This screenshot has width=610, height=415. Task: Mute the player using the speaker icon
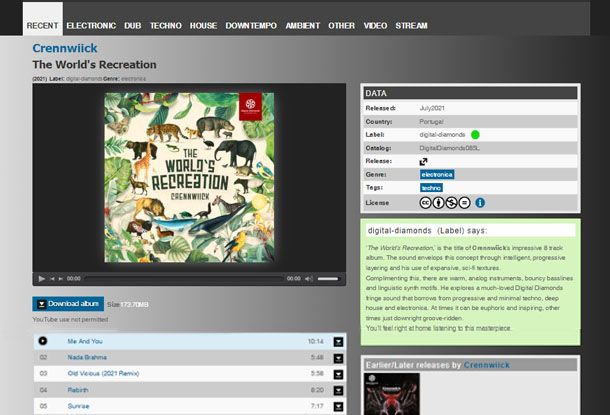(x=309, y=278)
